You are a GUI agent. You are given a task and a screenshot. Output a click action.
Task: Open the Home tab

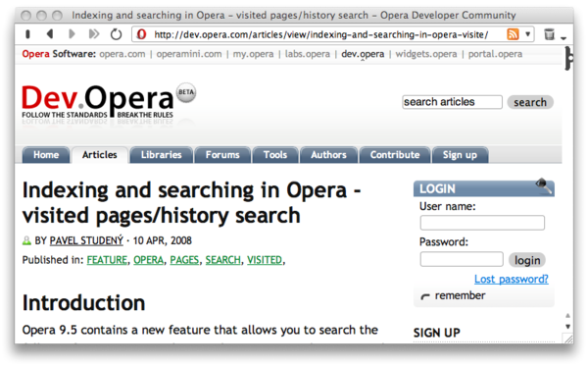click(46, 155)
